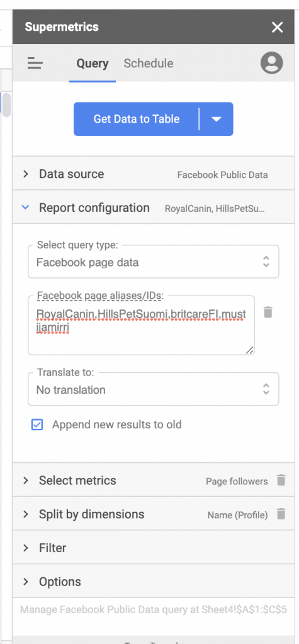Expand the Filter section
299x644 pixels.
pos(154,548)
